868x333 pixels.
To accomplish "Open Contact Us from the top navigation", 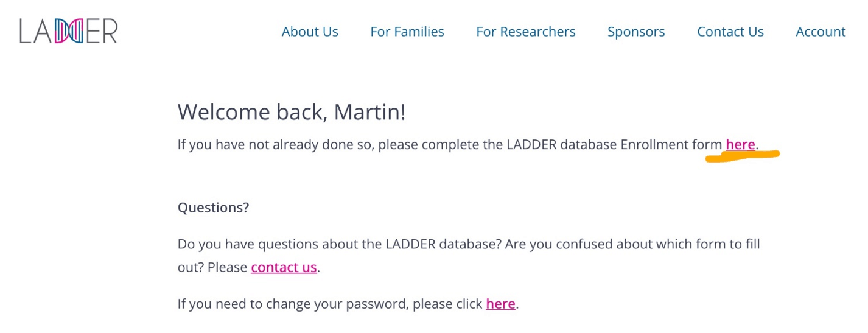I will click(x=730, y=32).
